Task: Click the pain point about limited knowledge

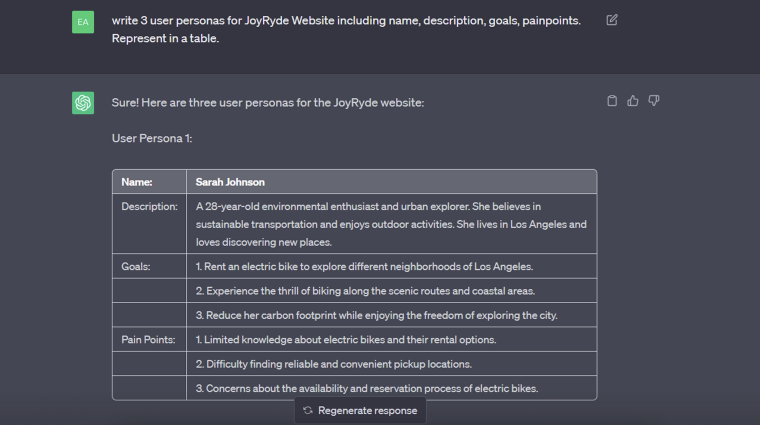Action: point(392,339)
